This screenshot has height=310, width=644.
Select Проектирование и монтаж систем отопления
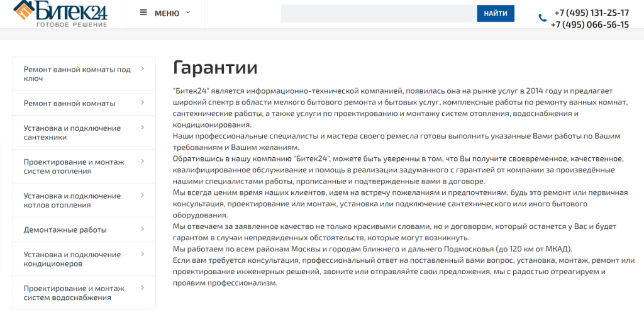(74, 166)
